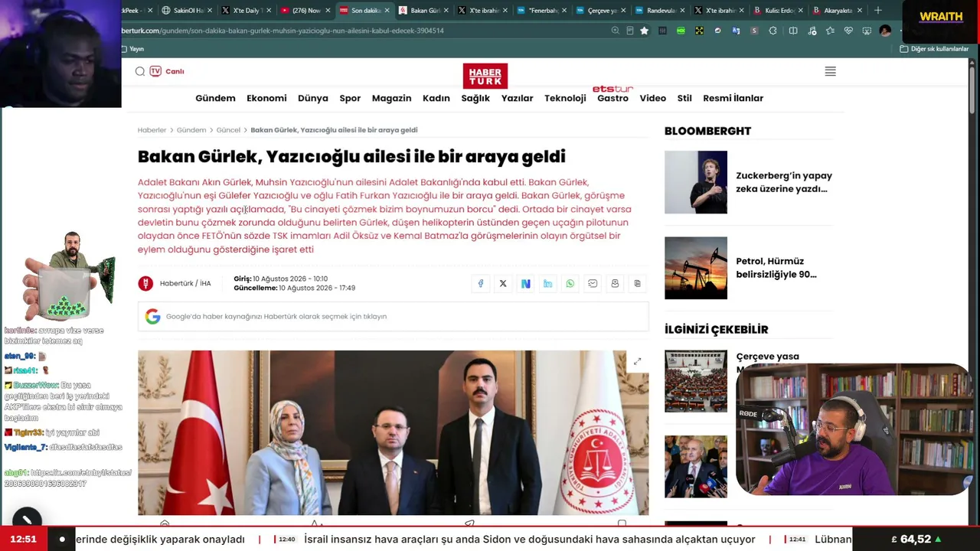Close the 'Son dakika' browser tab
980x551 pixels.
click(387, 11)
